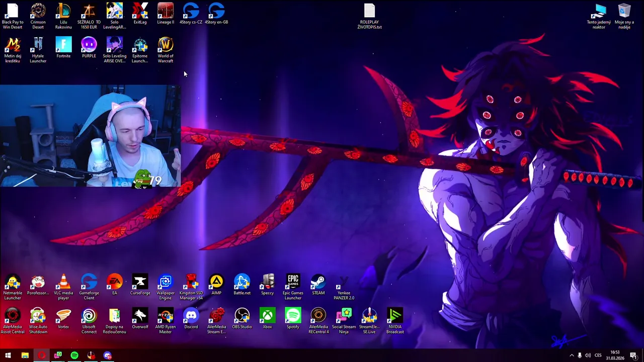Screen dimensions: 644x362
Task: Select the VLC media player icon
Action: tap(63, 287)
